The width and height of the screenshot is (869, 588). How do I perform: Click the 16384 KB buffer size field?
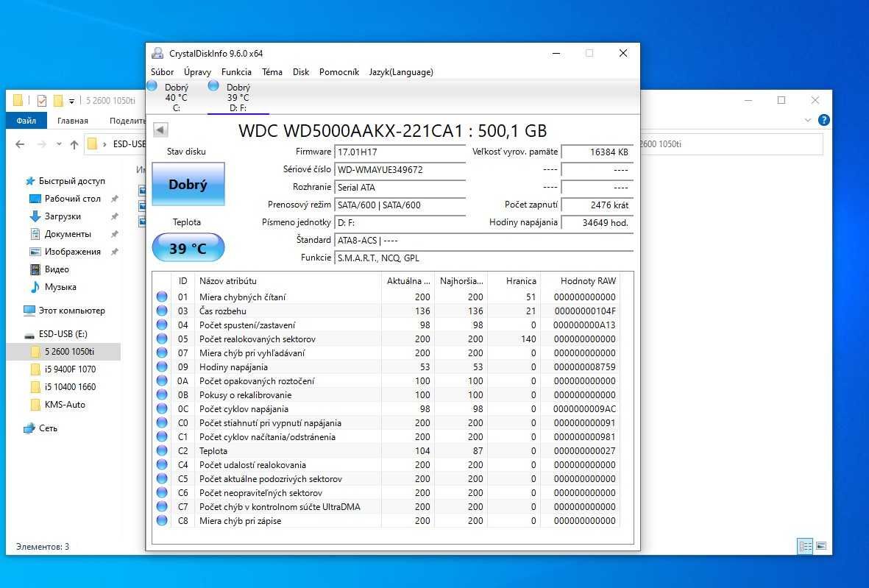pos(597,152)
